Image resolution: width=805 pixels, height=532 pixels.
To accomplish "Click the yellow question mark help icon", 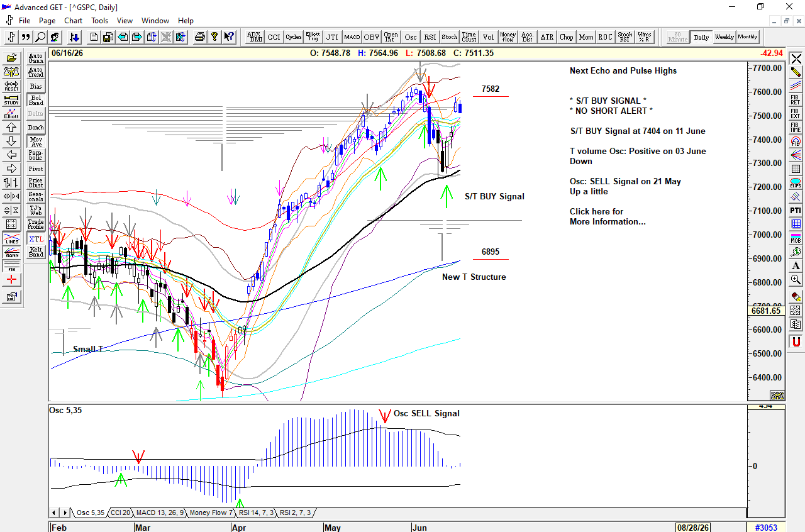I will 214,37.
